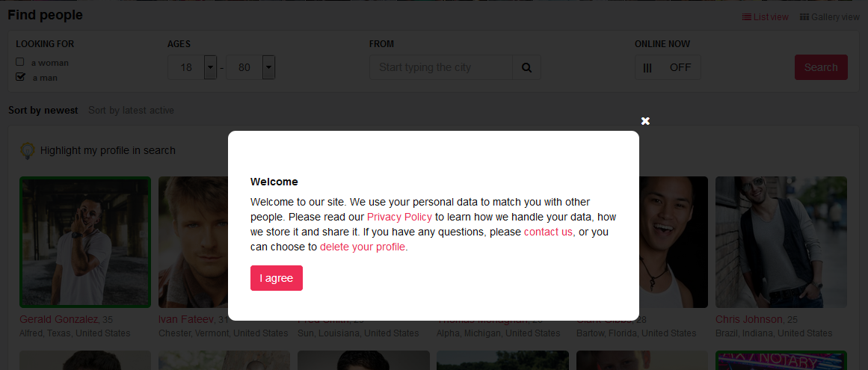The image size is (868, 370).
Task: Open the maximum age dropdown arrow
Action: [268, 67]
